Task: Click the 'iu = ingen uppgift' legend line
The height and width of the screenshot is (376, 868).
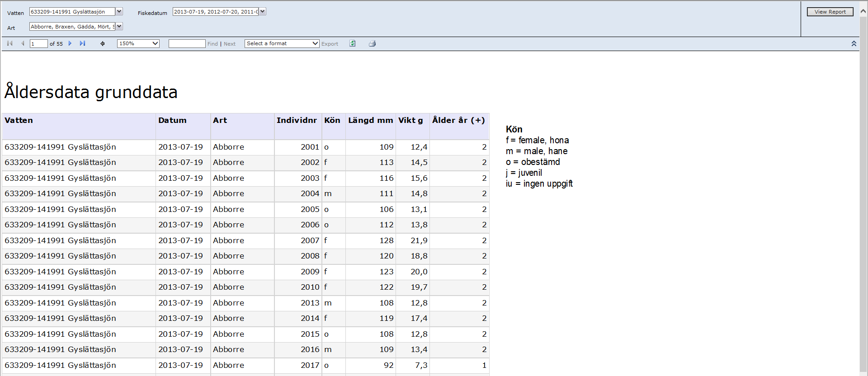Action: [x=539, y=183]
